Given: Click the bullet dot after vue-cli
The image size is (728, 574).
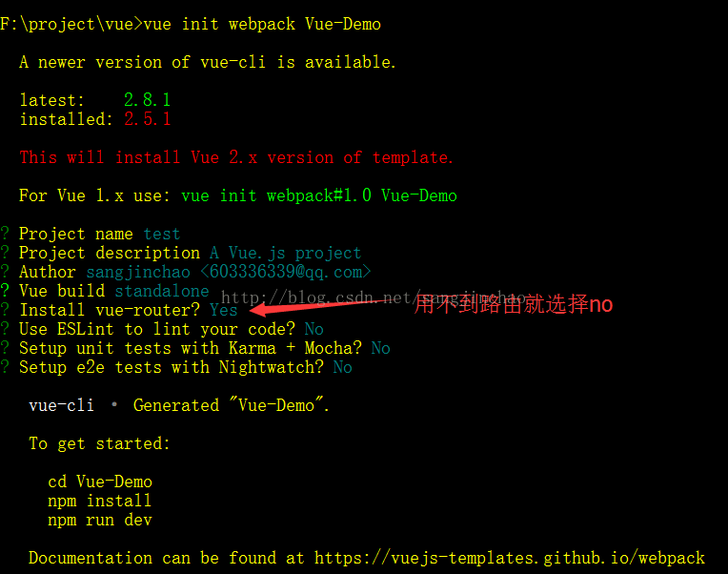Looking at the screenshot, I should 114,404.
